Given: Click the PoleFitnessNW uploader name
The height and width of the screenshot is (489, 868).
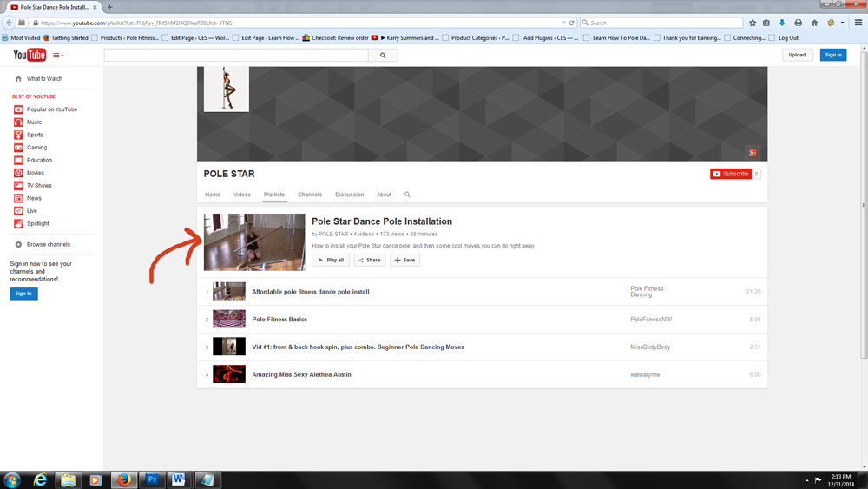Looking at the screenshot, I should click(x=651, y=320).
